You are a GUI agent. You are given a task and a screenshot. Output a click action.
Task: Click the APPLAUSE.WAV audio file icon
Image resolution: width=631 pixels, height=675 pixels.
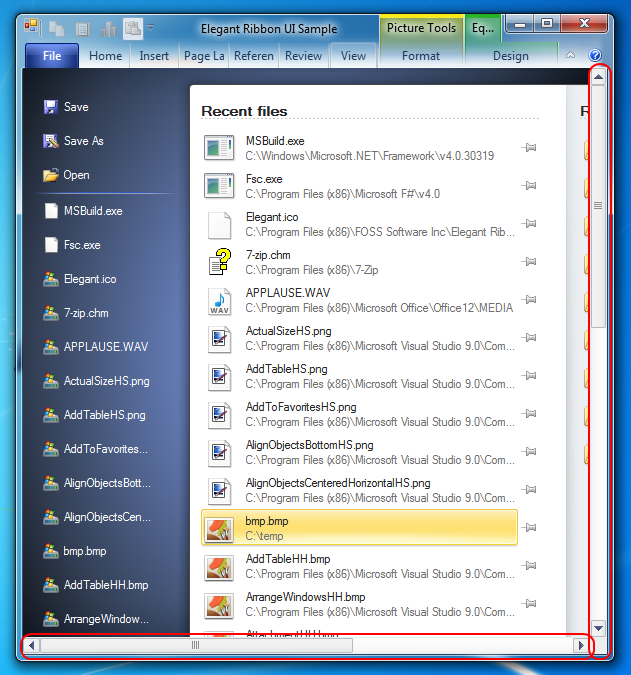(x=220, y=301)
